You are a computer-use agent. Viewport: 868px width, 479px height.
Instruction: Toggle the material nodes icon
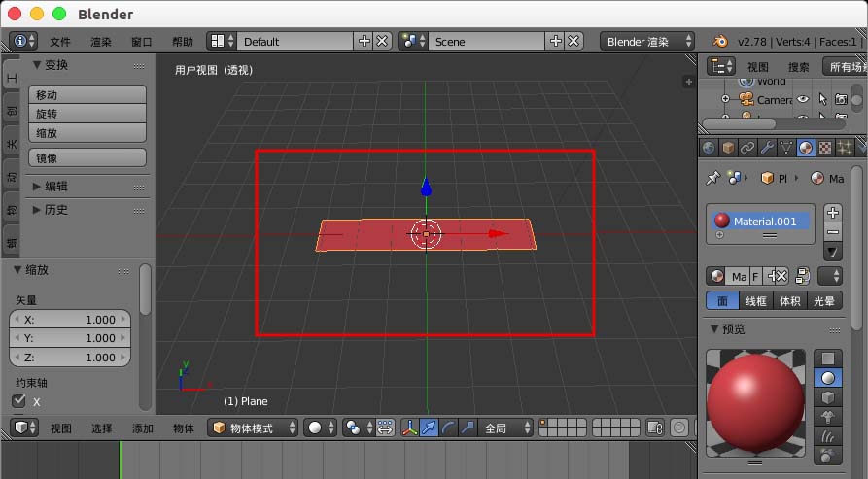pyautogui.click(x=803, y=276)
